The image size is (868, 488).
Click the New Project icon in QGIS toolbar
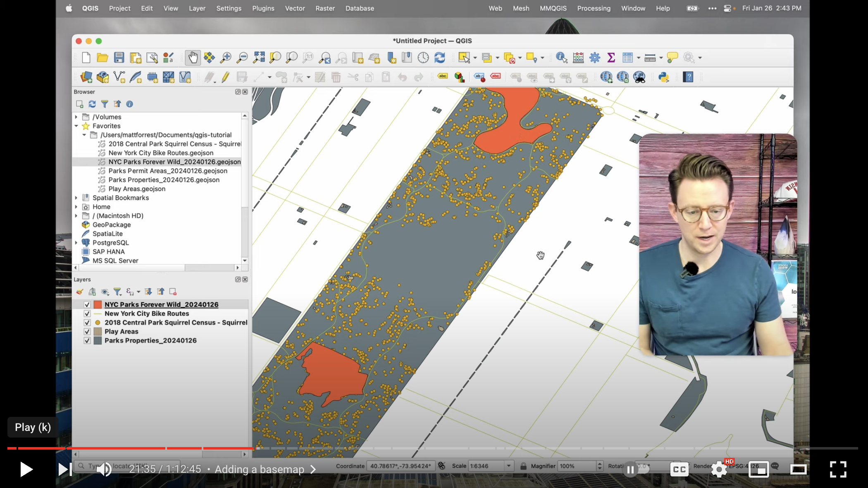(x=86, y=57)
